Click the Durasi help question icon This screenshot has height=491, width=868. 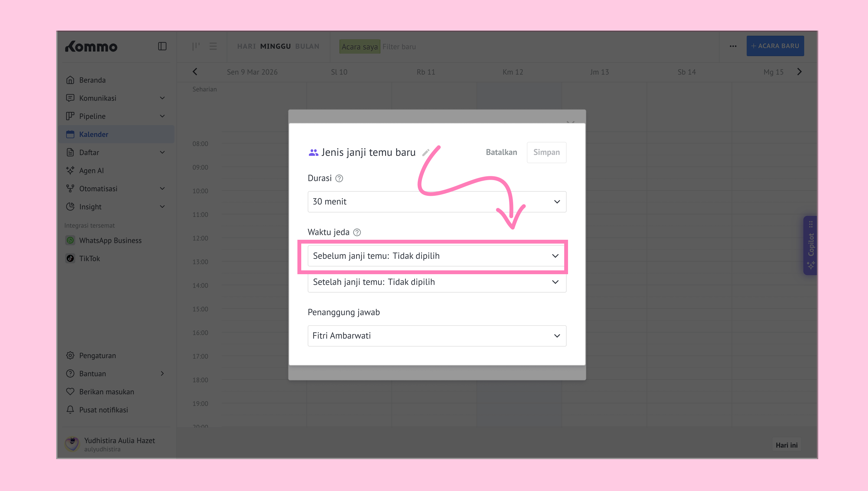point(339,179)
